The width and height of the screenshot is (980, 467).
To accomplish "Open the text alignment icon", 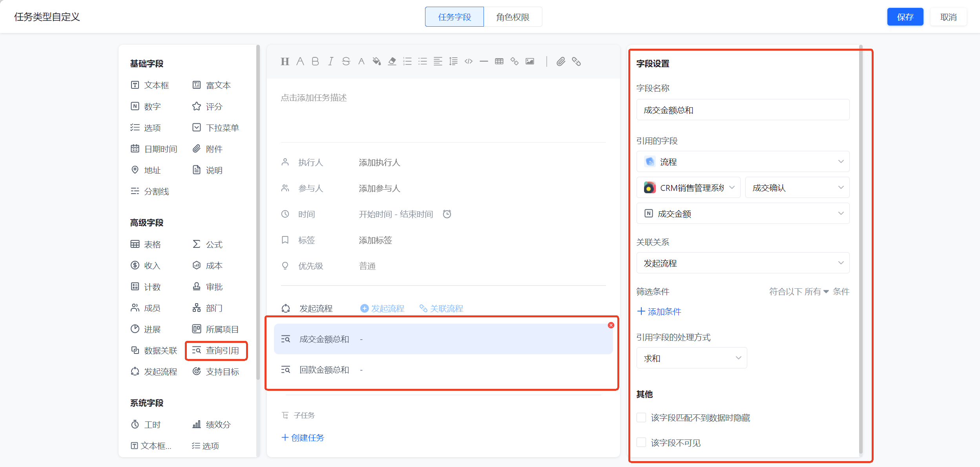I will click(x=438, y=61).
